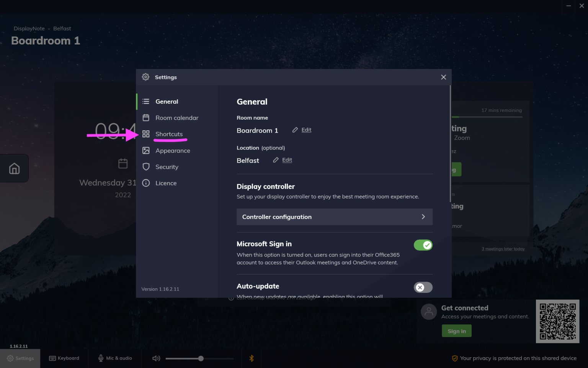Open the 3 meetings later today link

(503, 248)
